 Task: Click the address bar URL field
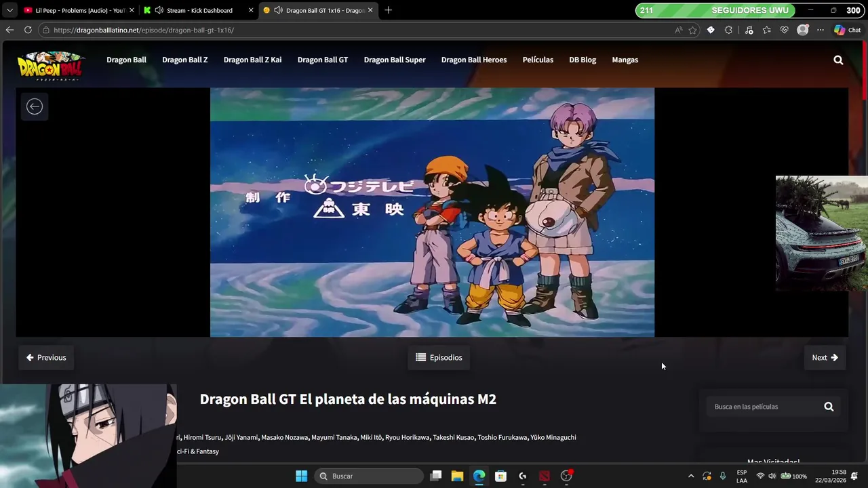point(353,30)
